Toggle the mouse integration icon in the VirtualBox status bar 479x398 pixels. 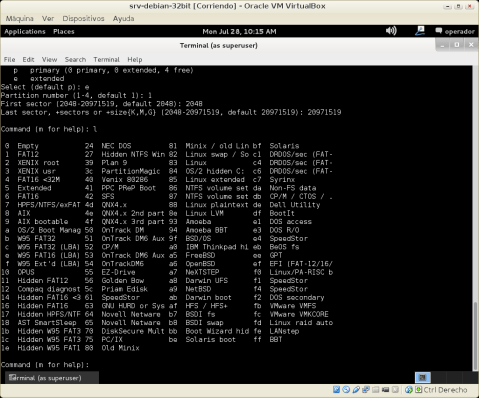click(409, 389)
